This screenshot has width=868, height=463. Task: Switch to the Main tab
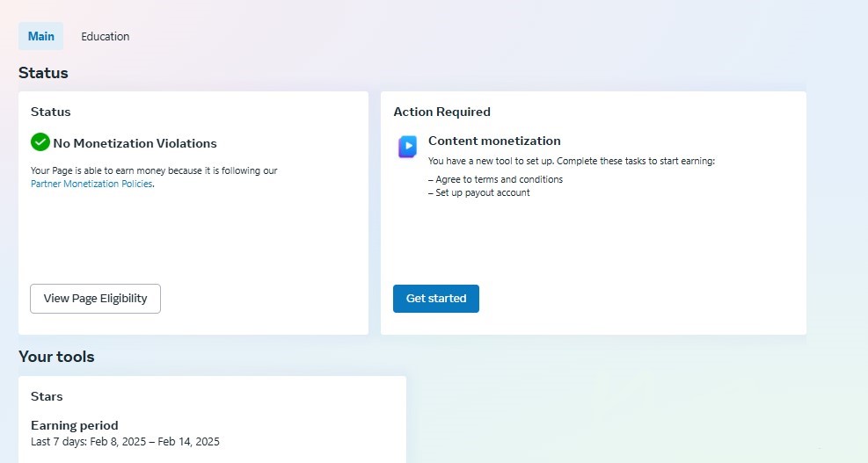coord(41,37)
